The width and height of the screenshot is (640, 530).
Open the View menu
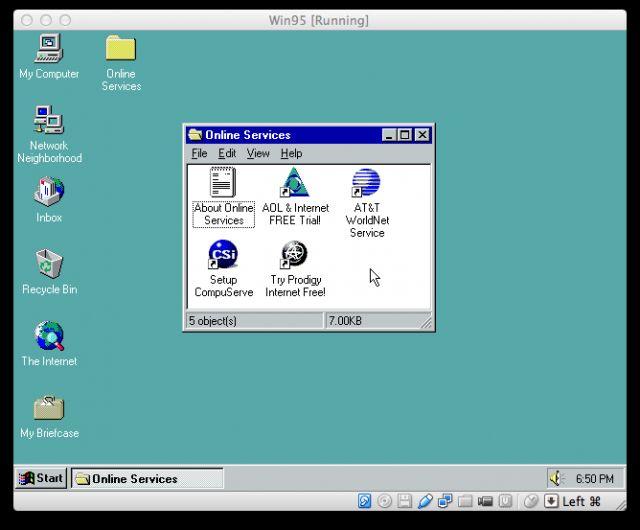point(258,153)
